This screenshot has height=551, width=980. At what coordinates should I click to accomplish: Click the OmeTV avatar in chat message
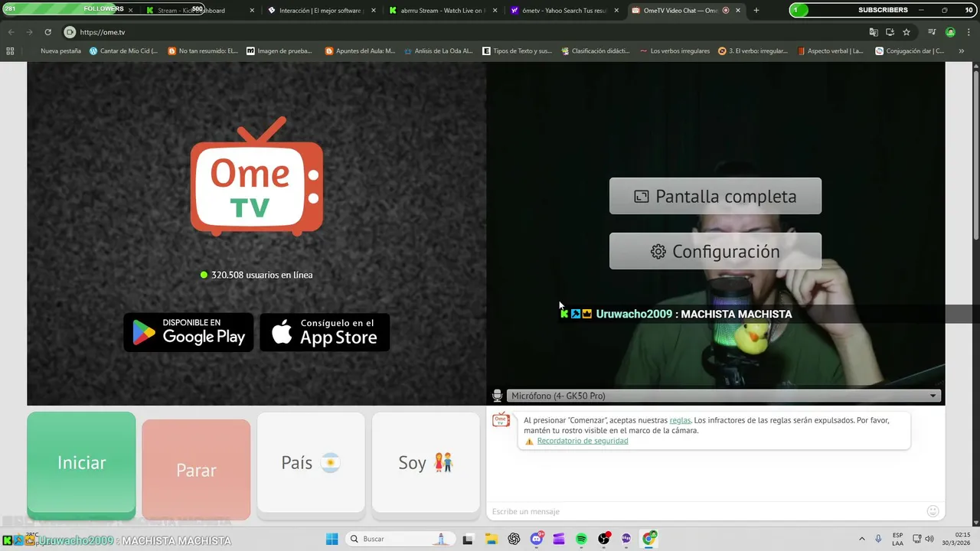click(x=501, y=420)
